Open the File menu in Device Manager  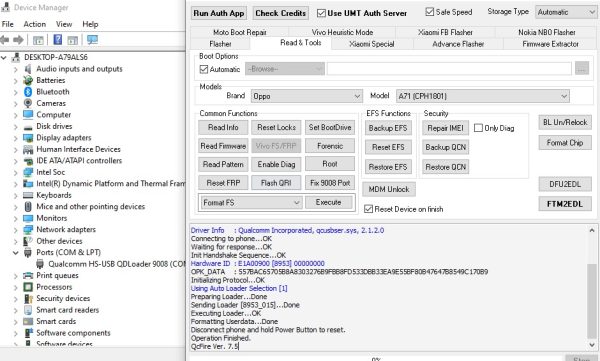coord(8,24)
